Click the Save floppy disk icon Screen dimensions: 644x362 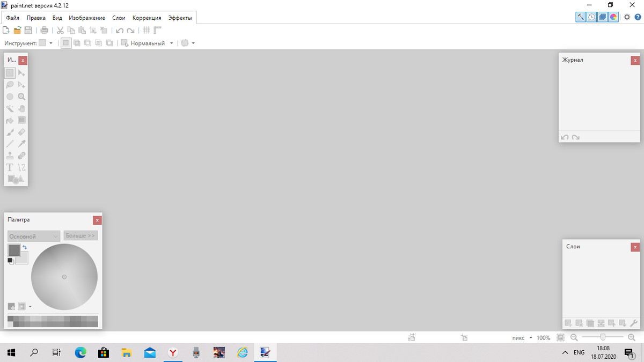pos(29,31)
